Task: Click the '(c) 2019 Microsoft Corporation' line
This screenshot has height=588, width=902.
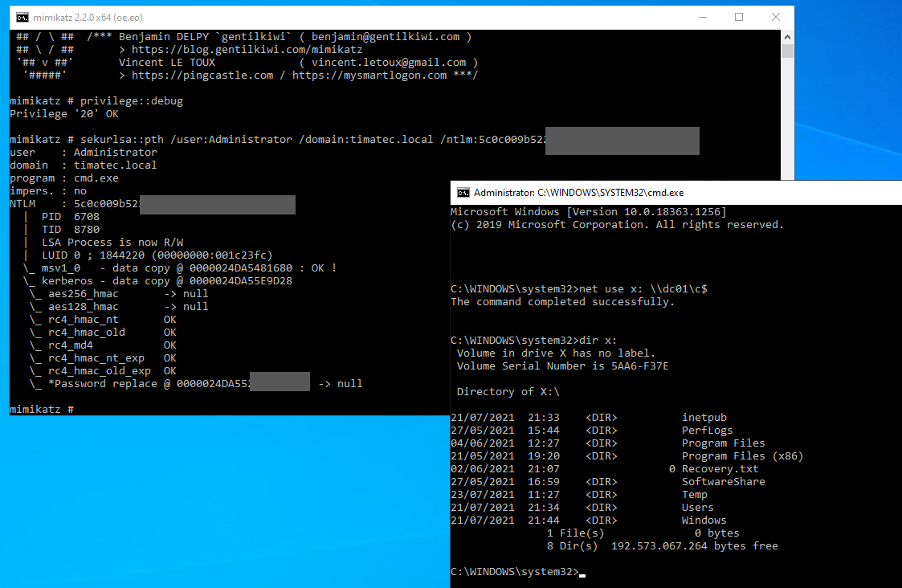Action: point(617,225)
